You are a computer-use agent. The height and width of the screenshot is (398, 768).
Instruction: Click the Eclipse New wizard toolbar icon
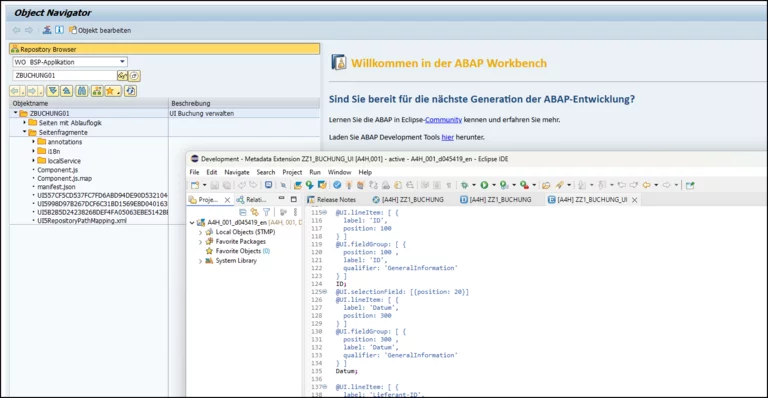pos(195,185)
